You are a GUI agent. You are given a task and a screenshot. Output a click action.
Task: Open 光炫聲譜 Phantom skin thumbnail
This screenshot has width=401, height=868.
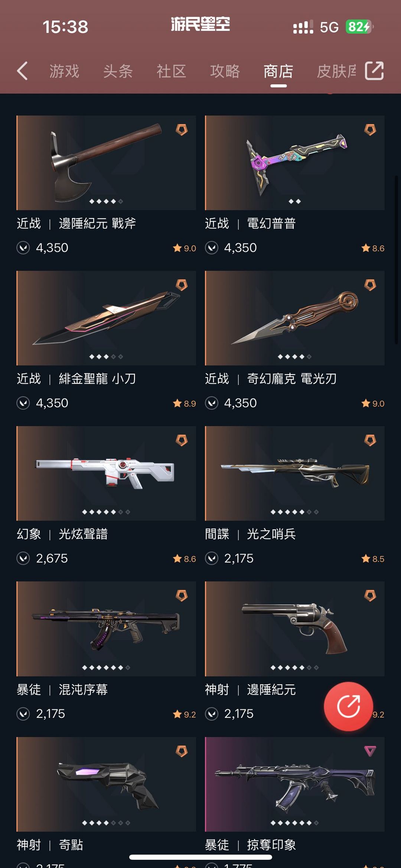[x=106, y=473]
